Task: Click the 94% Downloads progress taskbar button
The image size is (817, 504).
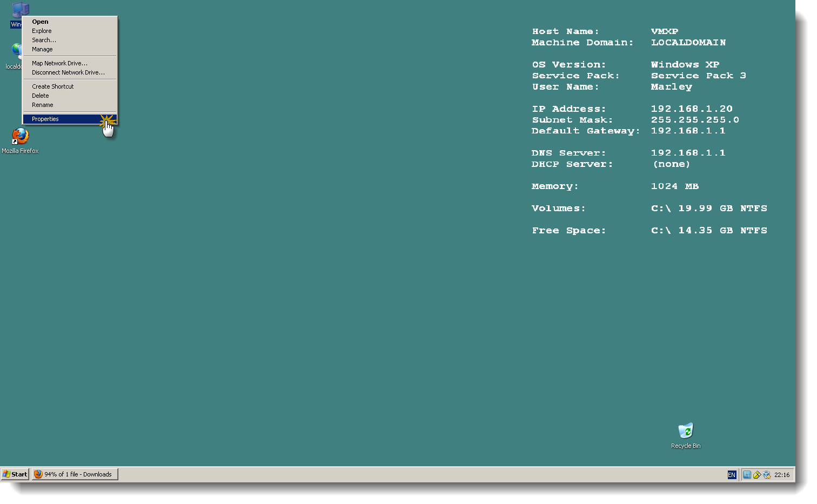Action: coord(75,474)
